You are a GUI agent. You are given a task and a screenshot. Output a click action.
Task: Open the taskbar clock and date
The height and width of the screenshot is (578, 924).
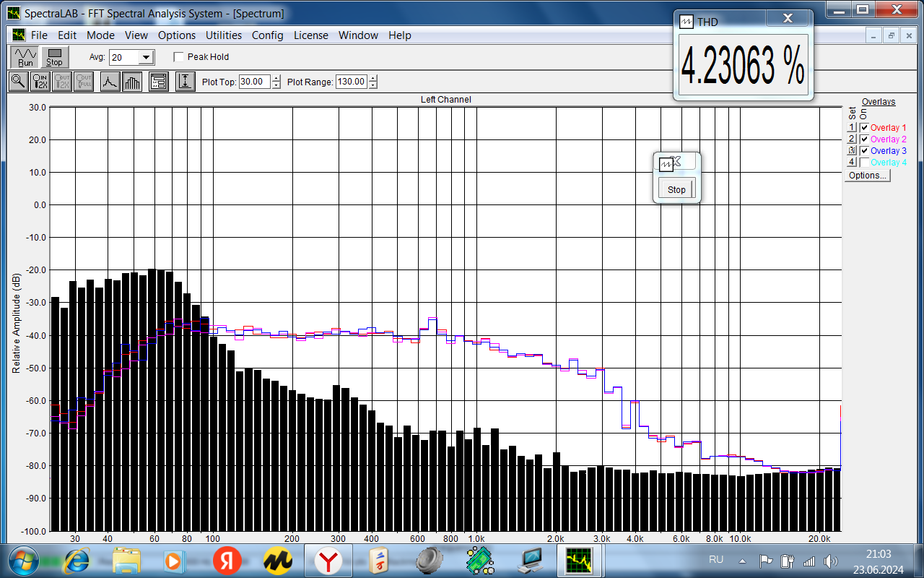pos(879,561)
